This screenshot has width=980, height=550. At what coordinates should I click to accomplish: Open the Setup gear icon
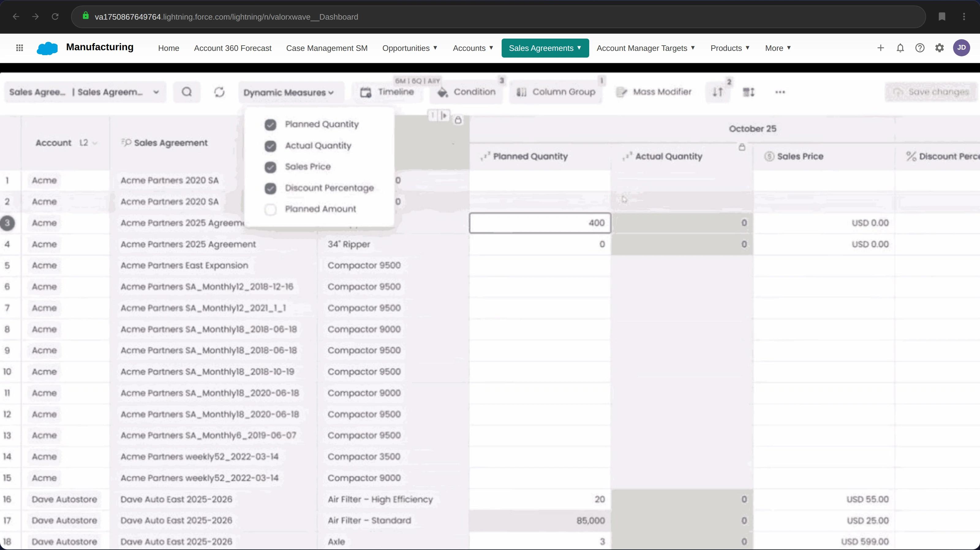tap(940, 48)
